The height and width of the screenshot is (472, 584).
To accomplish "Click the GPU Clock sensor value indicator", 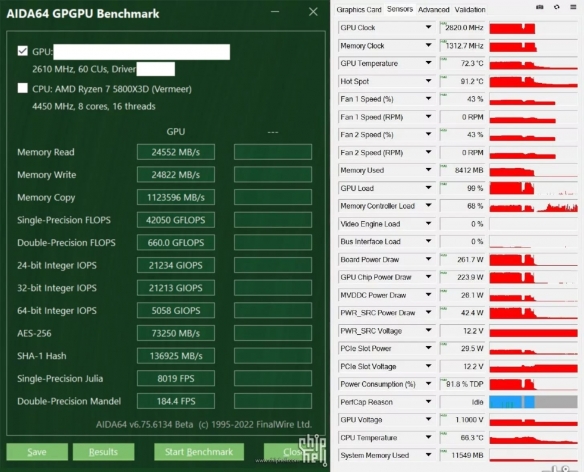I will tap(463, 28).
